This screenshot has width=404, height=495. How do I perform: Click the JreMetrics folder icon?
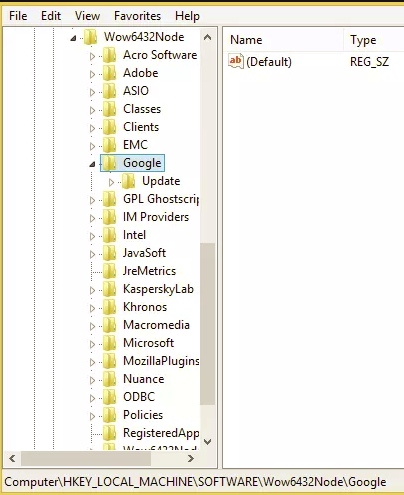(x=109, y=271)
